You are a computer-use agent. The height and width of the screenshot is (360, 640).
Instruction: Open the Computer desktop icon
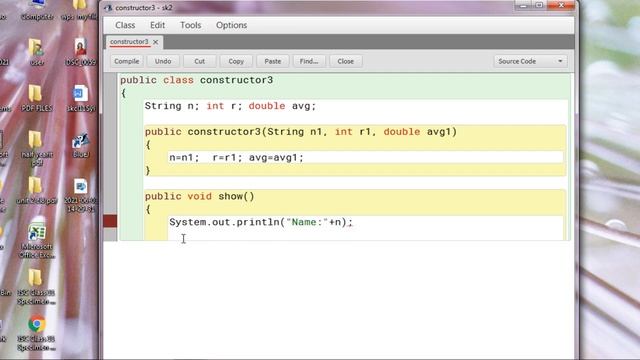pos(37,10)
